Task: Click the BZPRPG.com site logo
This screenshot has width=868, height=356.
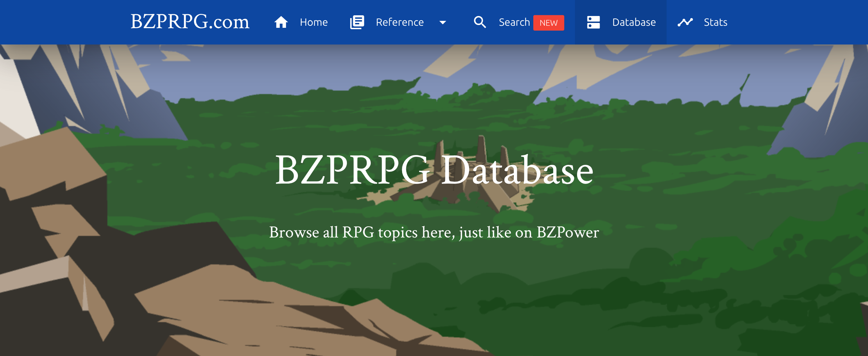Action: pos(190,22)
